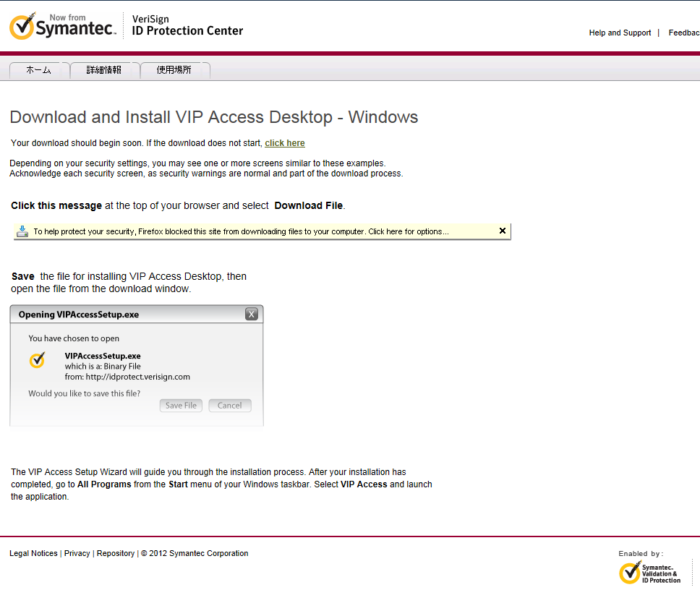The height and width of the screenshot is (590, 700).
Task: Click the 'VIPAccessSetup.exe' filename in dialog
Action: click(103, 356)
